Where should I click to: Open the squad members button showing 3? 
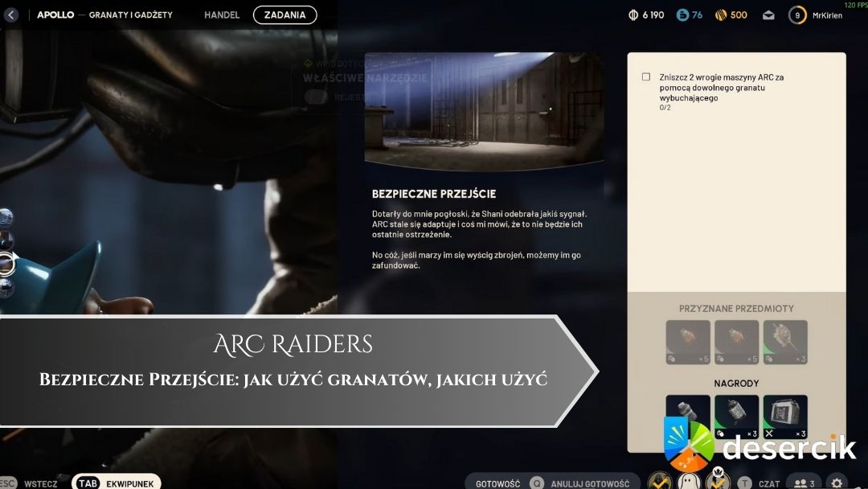coord(804,483)
